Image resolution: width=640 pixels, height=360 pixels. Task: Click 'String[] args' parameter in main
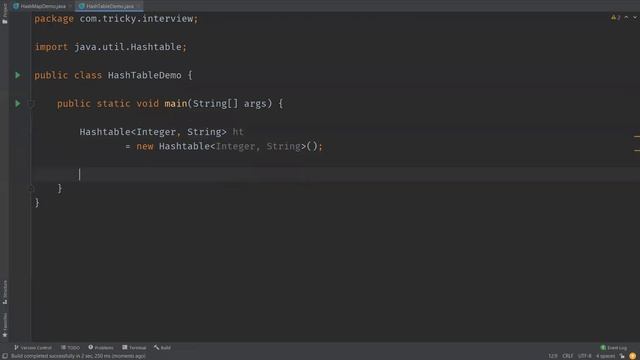[229, 104]
